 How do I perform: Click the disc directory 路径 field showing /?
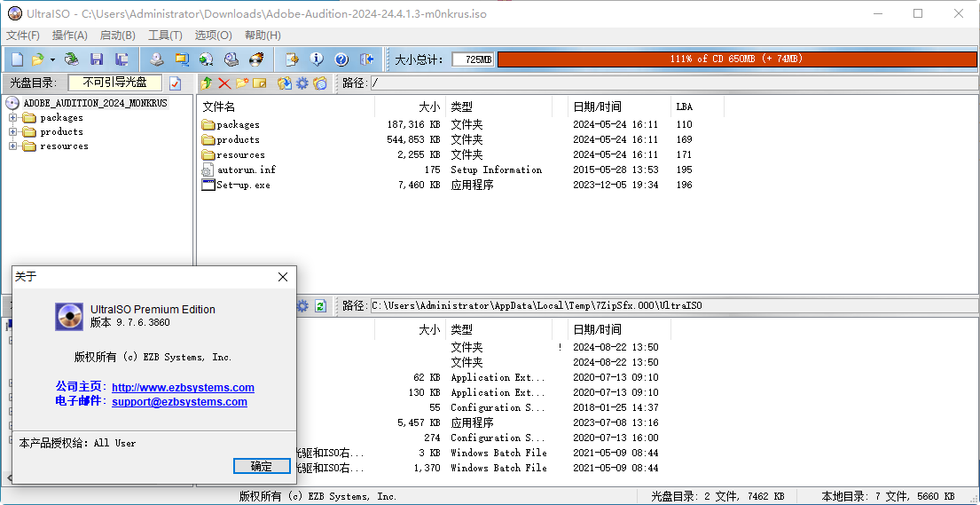pyautogui.click(x=674, y=83)
